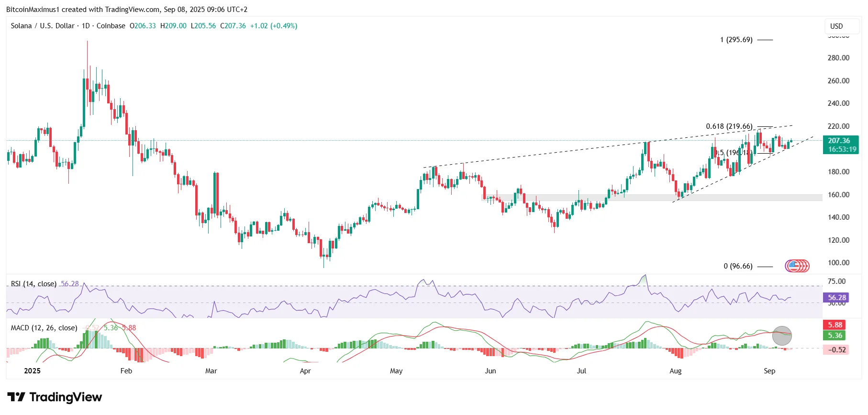Viewport: 868px width, 415px height.
Task: Click the RSI 75.00 axis label
Action: (x=836, y=281)
